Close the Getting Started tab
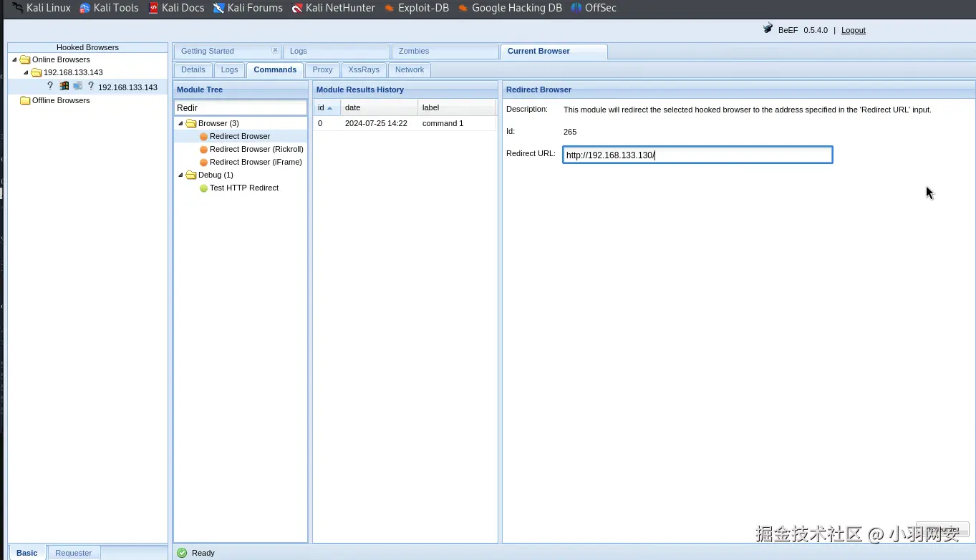 (x=275, y=50)
